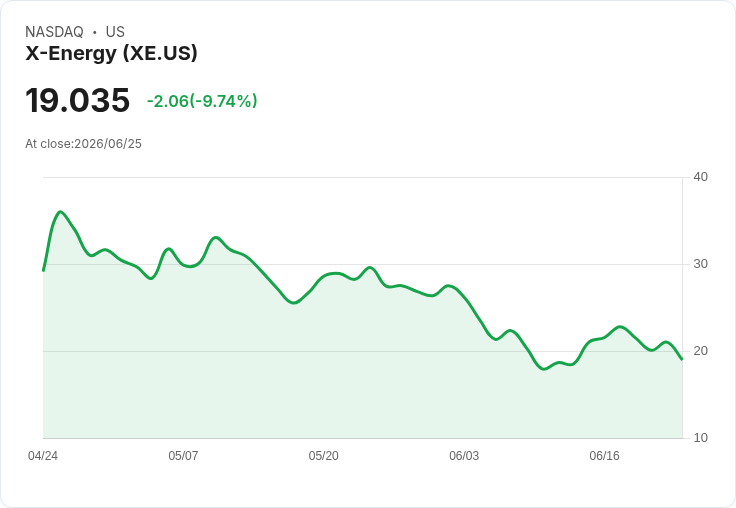Click the 40 value on price axis
Image resolution: width=736 pixels, height=508 pixels.
(x=700, y=177)
